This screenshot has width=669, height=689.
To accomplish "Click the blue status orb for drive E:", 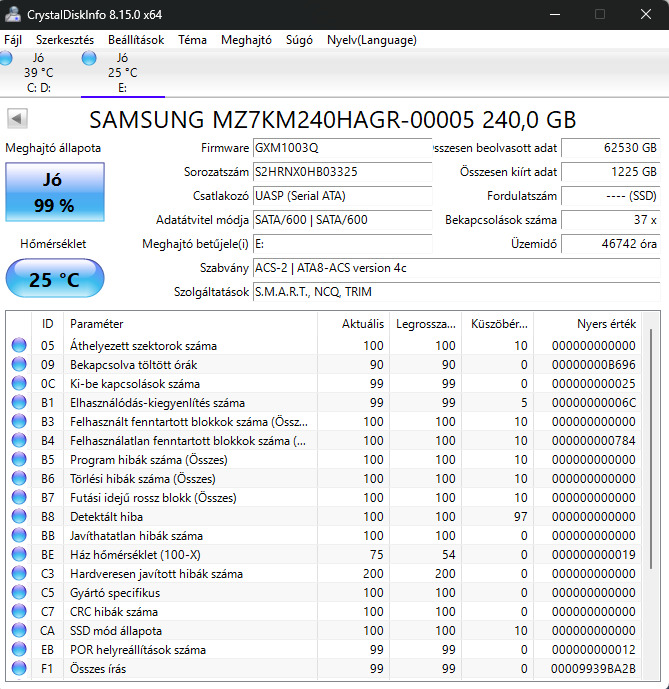I will pos(89,58).
